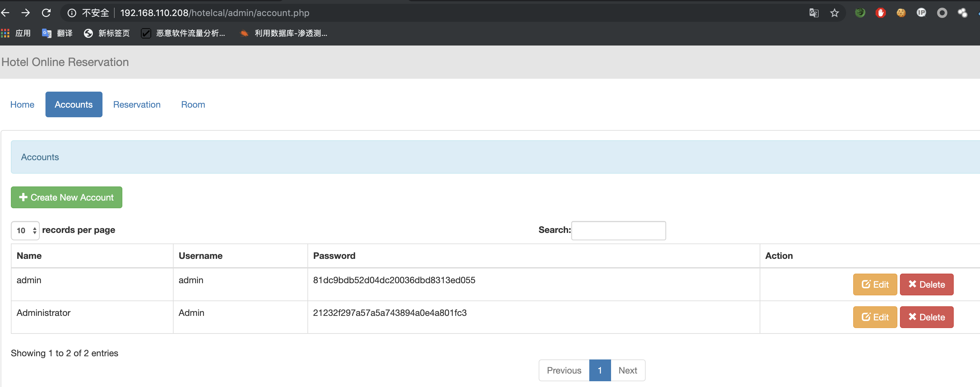Click the browser forward arrow
The height and width of the screenshot is (387, 980).
click(x=26, y=13)
